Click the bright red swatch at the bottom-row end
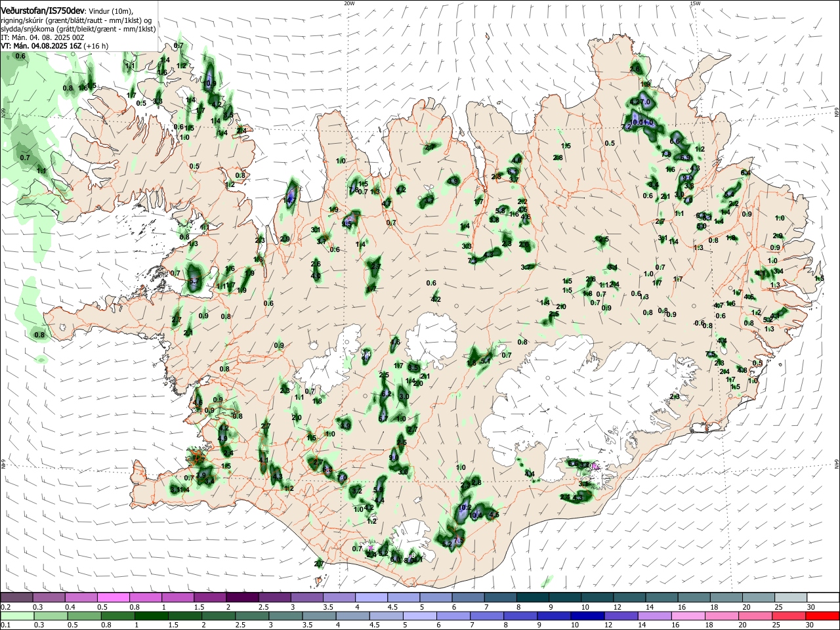Screen dimensions: 840x630 coord(822,616)
